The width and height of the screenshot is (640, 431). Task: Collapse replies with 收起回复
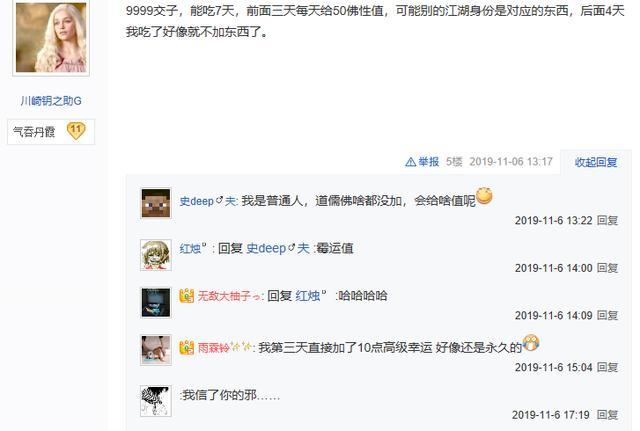(x=596, y=162)
